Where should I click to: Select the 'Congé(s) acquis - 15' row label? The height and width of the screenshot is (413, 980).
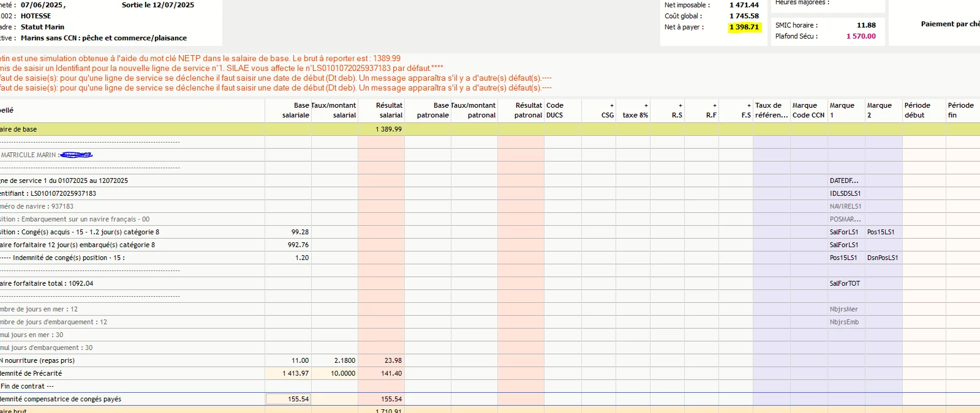(x=80, y=232)
